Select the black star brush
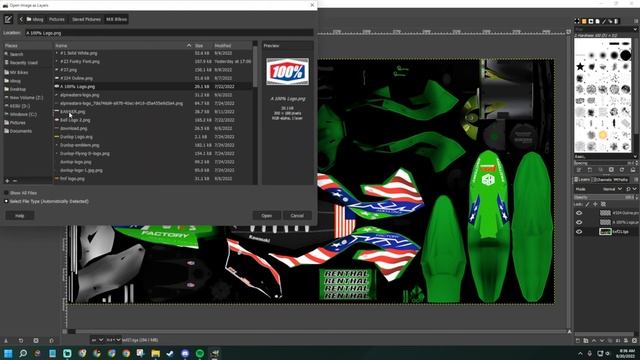The image size is (640, 360). tap(580, 66)
